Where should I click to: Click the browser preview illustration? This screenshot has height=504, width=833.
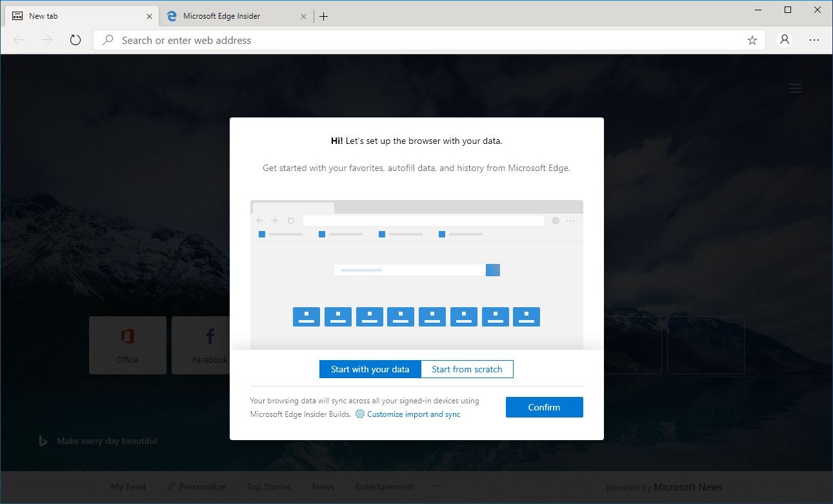click(x=417, y=274)
